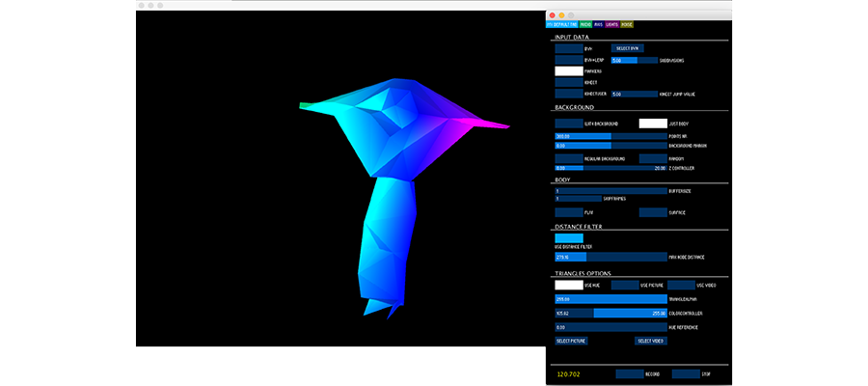Click the SELECT PICTURE button
The width and height of the screenshot is (868, 386).
coord(571,342)
